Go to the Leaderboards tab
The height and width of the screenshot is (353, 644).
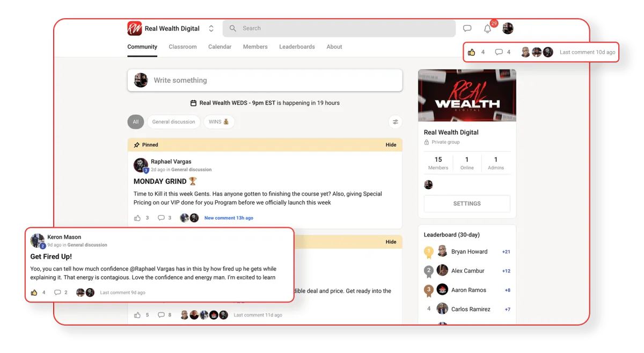tap(297, 47)
